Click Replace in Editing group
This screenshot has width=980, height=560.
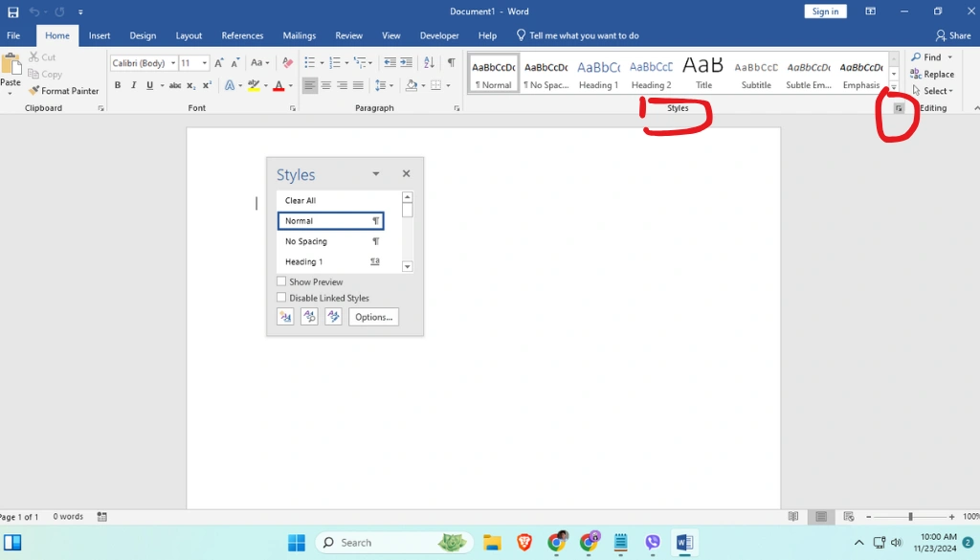pyautogui.click(x=932, y=75)
